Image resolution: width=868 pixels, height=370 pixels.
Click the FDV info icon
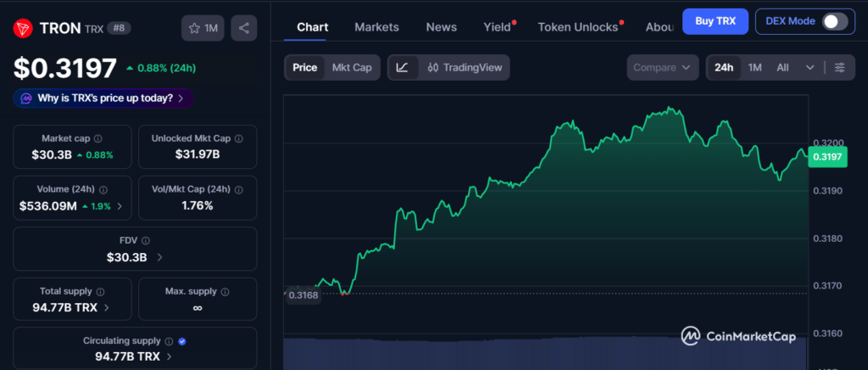[x=146, y=241]
